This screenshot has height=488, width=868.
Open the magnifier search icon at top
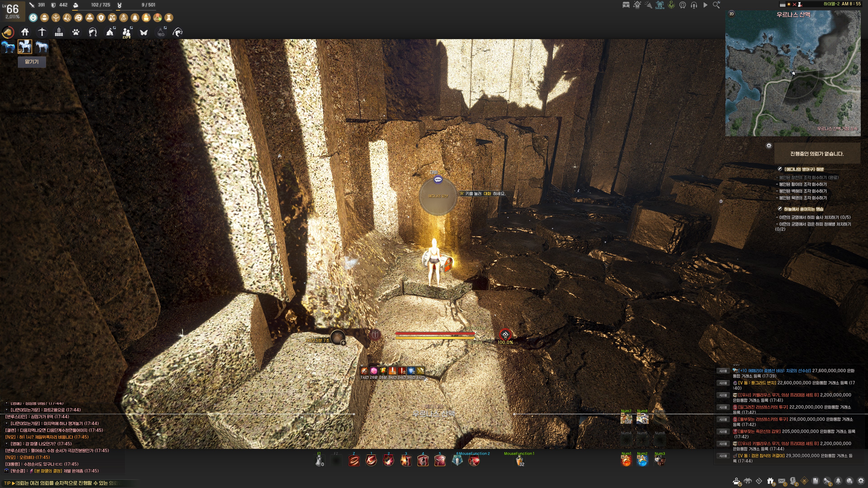pos(716,5)
